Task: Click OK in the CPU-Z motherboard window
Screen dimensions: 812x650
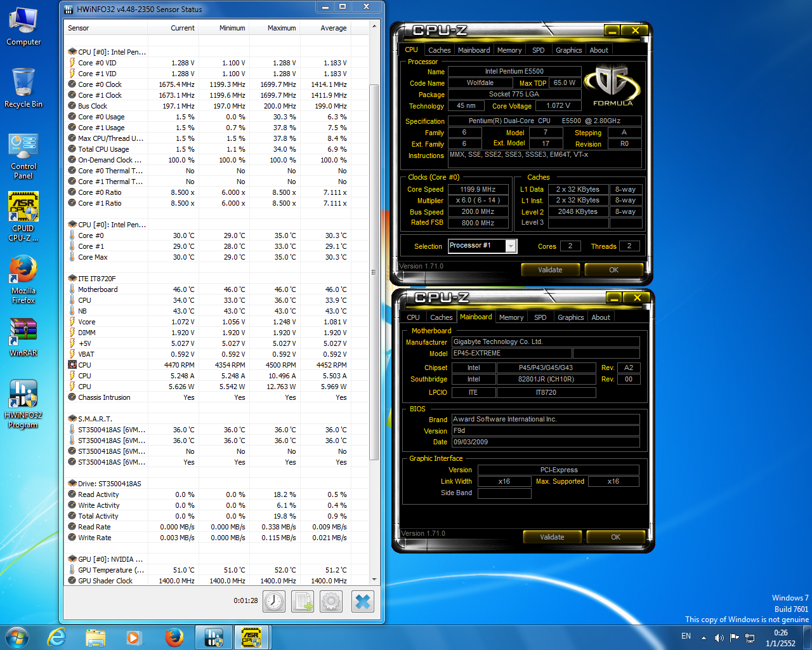Action: pos(615,537)
